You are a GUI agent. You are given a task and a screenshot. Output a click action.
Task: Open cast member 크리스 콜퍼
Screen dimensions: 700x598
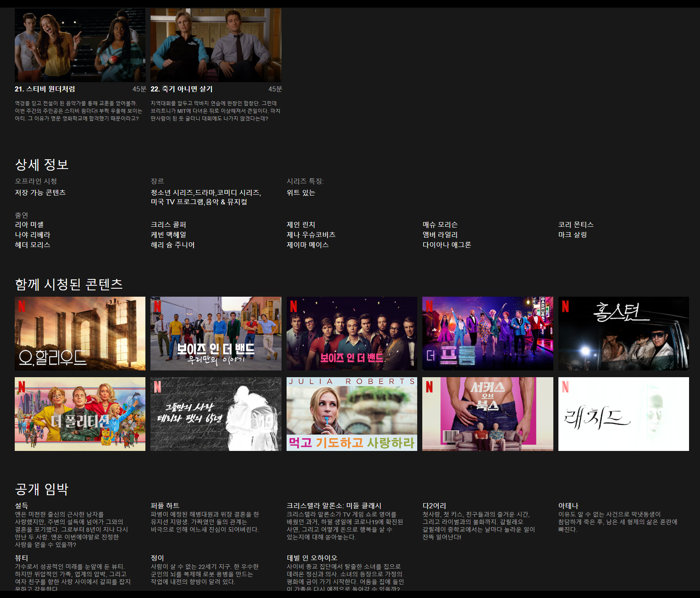pos(169,225)
